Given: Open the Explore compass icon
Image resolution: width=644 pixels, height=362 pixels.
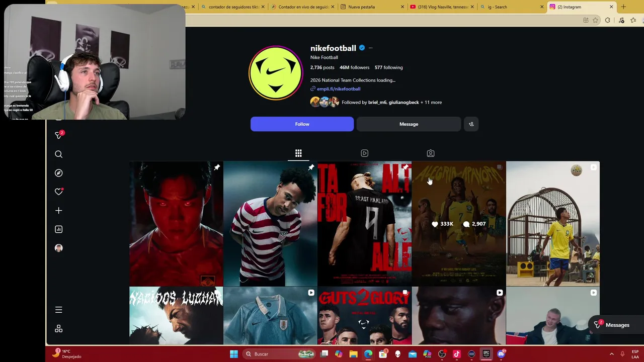Looking at the screenshot, I should [x=58, y=173].
